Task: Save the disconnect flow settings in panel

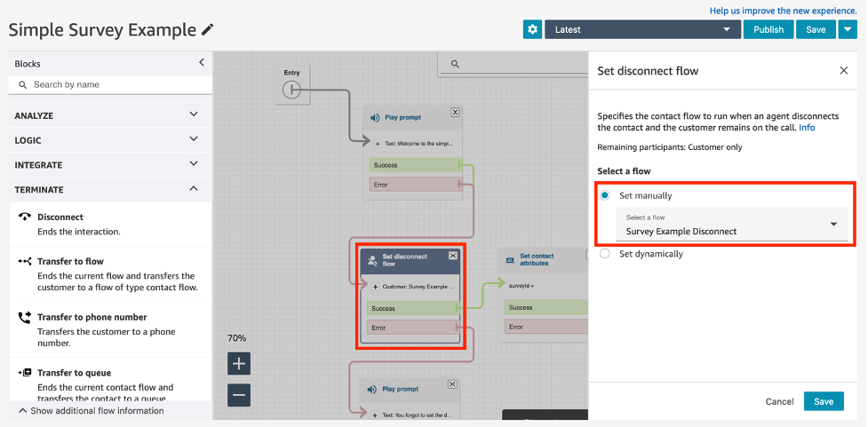Action: pyautogui.click(x=824, y=401)
